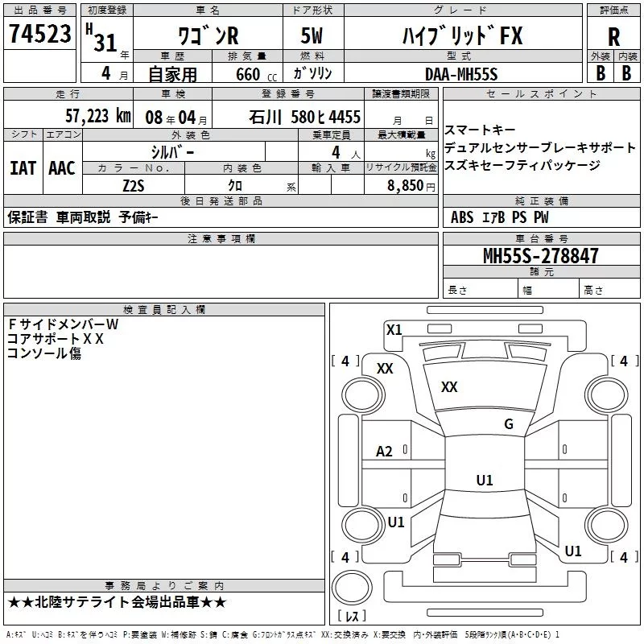Select the G mark on windshield
The width and height of the screenshot is (644, 644).
(509, 424)
